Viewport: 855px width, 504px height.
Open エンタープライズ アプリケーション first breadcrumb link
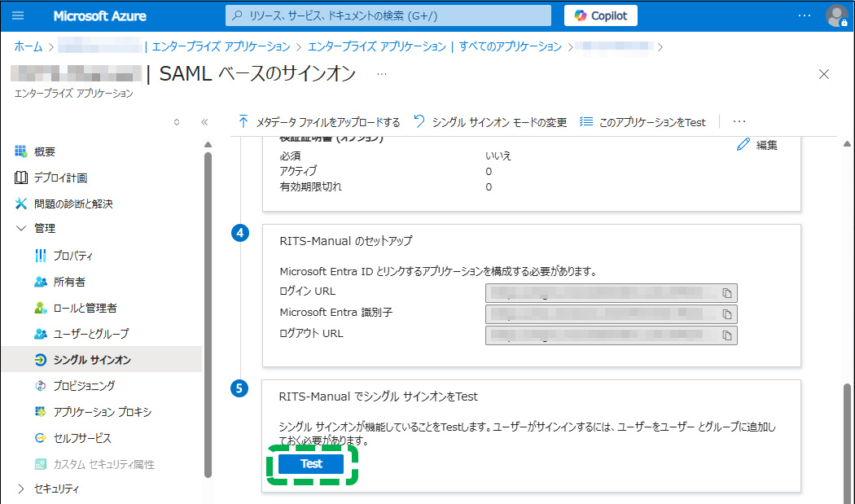pos(221,47)
